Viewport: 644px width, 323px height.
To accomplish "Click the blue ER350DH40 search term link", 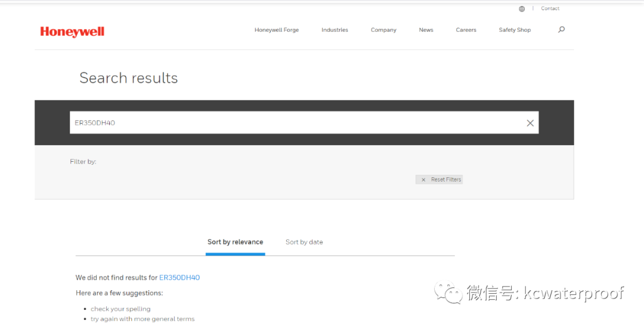I will (179, 278).
